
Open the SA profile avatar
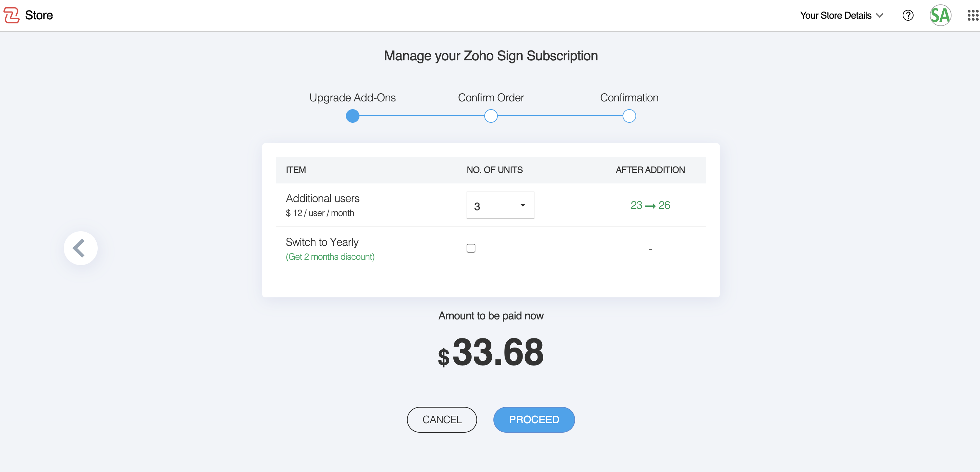coord(940,15)
